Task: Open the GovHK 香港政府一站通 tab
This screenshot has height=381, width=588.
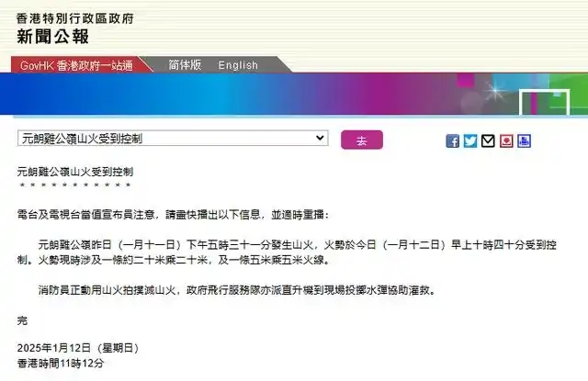Action: tap(77, 65)
